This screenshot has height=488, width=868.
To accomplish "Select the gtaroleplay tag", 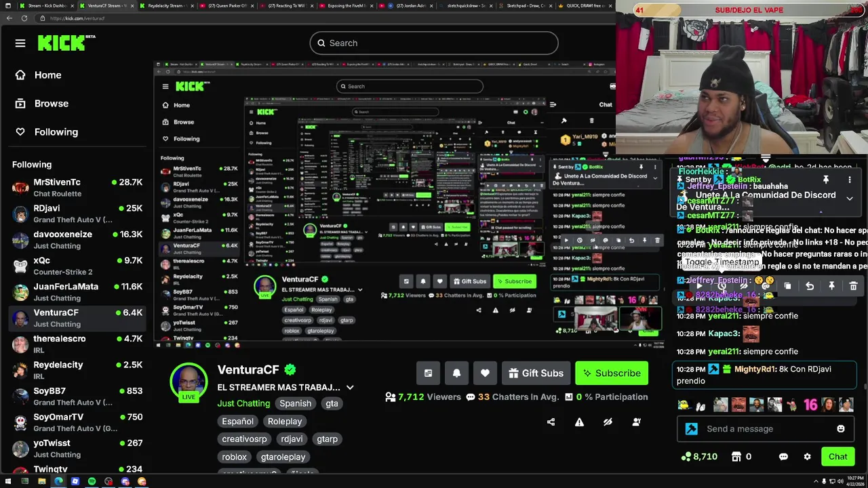I will 283,457.
